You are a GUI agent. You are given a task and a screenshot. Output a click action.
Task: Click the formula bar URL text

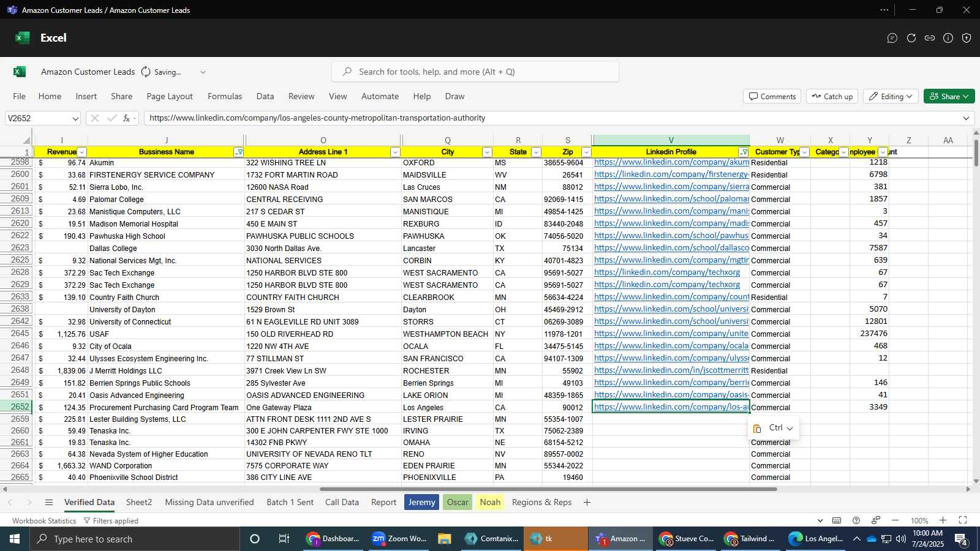pos(317,118)
